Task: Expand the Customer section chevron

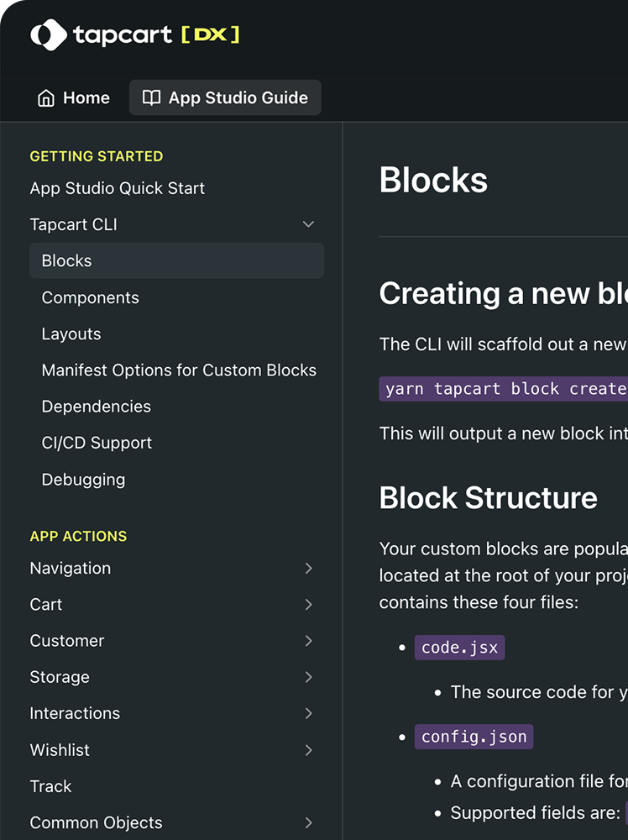Action: (x=308, y=641)
